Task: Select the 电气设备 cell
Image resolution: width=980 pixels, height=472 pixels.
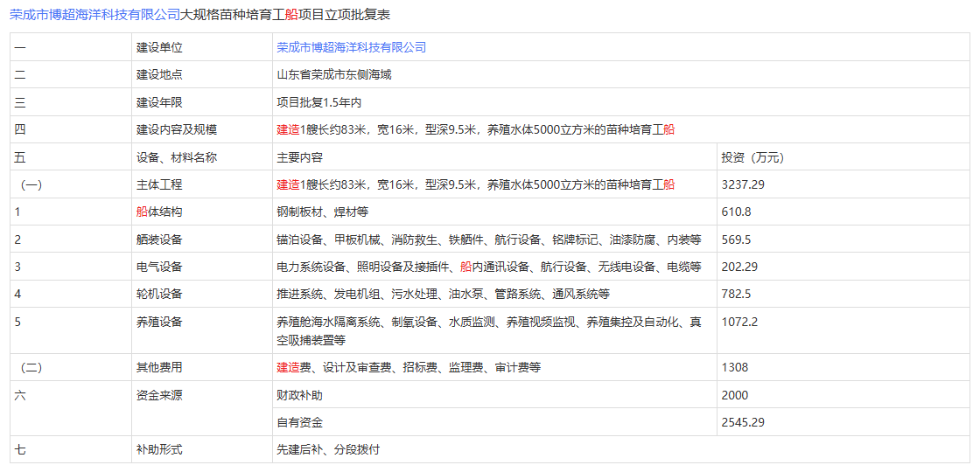Action: pos(202,267)
